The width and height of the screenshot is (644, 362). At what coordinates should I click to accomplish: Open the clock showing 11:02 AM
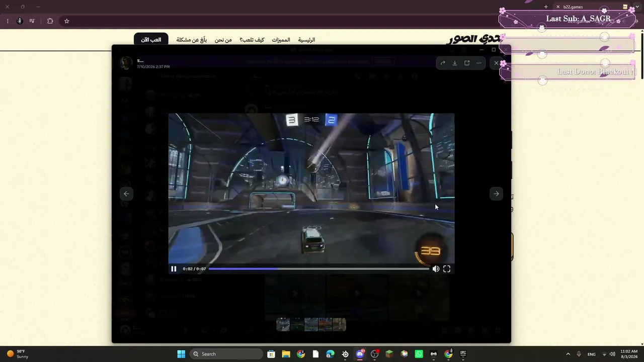[629, 354]
